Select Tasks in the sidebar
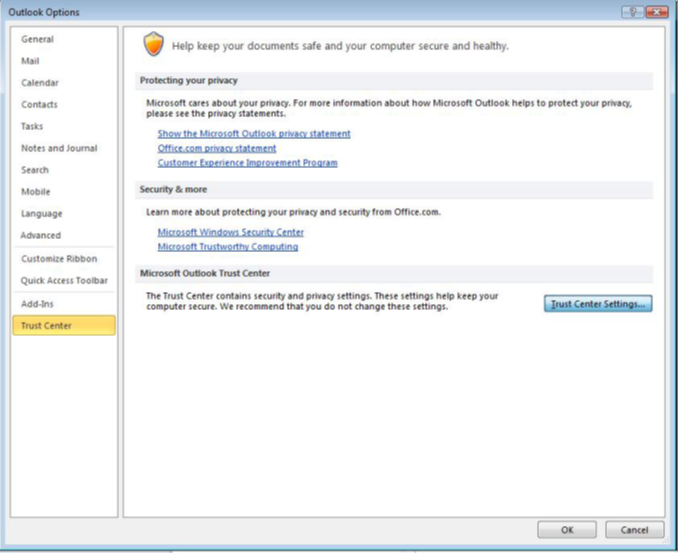Viewport: 678px width, 553px height. coord(64,126)
